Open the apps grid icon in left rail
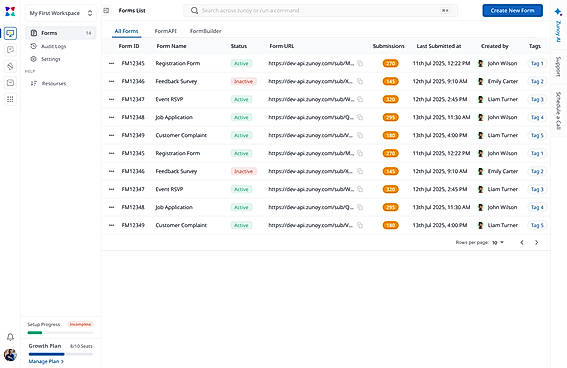Viewport: 567px width, 368px height. [10, 99]
